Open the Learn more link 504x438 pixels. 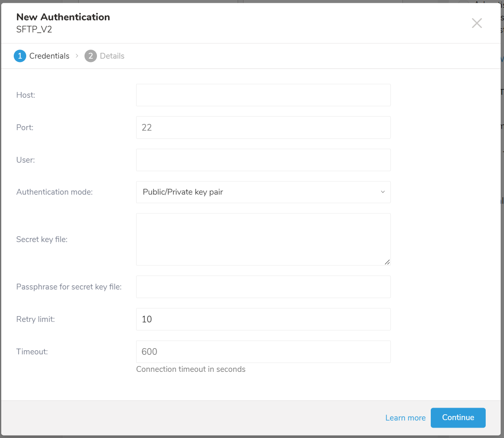pyautogui.click(x=405, y=418)
